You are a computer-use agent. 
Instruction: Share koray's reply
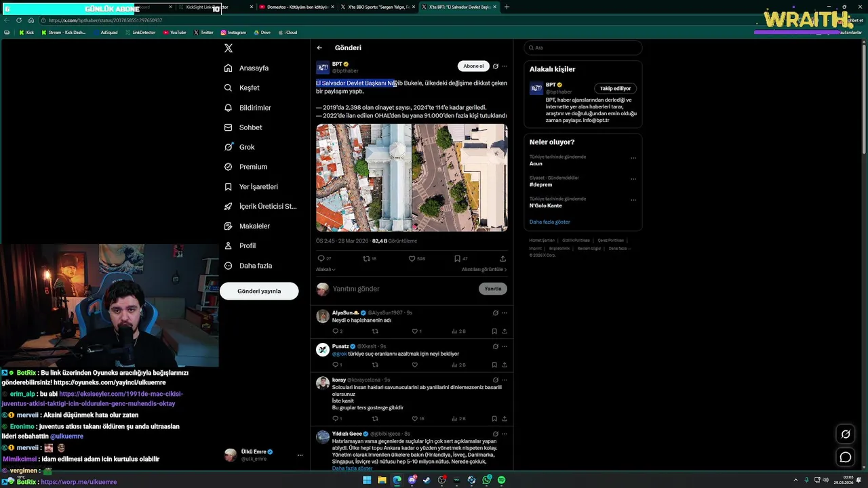coord(505,419)
